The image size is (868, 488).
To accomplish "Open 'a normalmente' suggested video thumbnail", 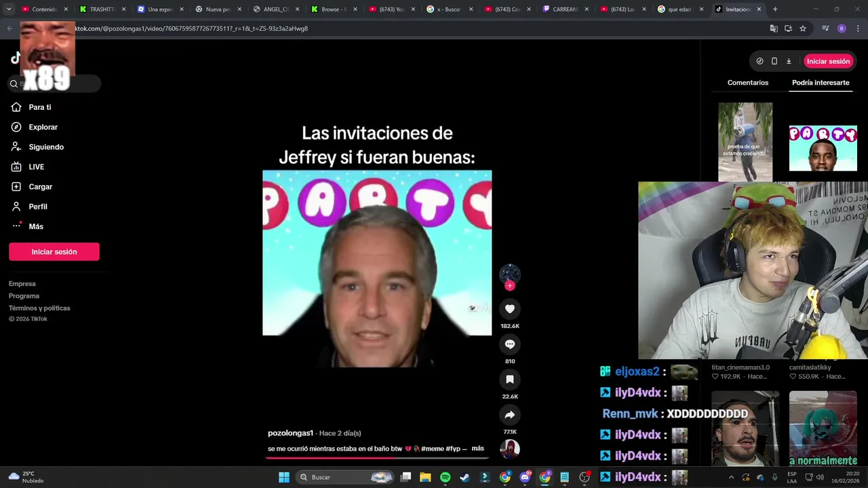I will [x=823, y=428].
